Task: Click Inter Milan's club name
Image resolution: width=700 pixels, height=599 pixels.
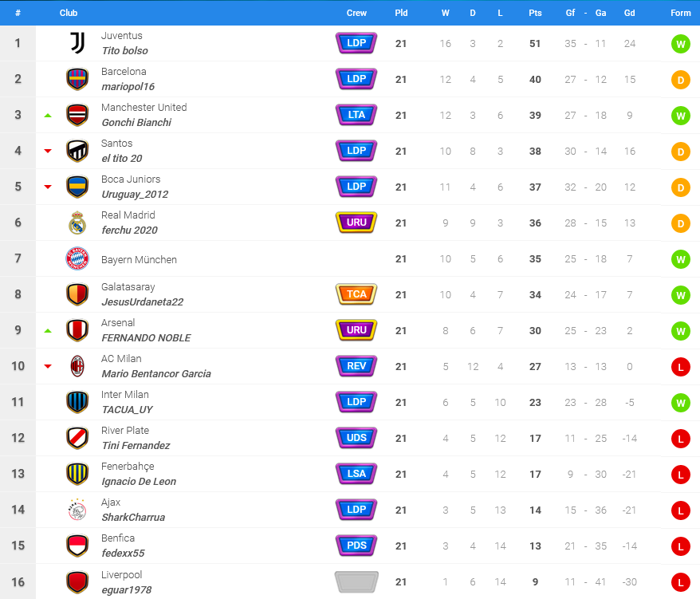Action: point(124,395)
